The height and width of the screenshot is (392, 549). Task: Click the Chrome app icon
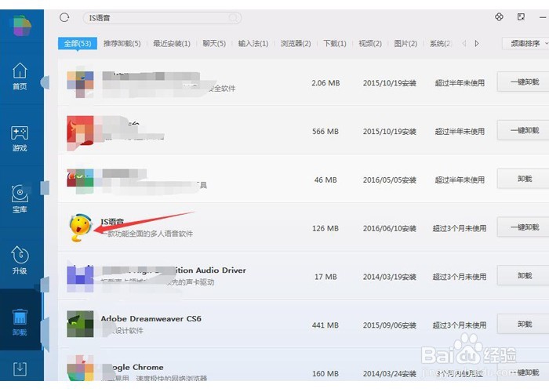(80, 368)
